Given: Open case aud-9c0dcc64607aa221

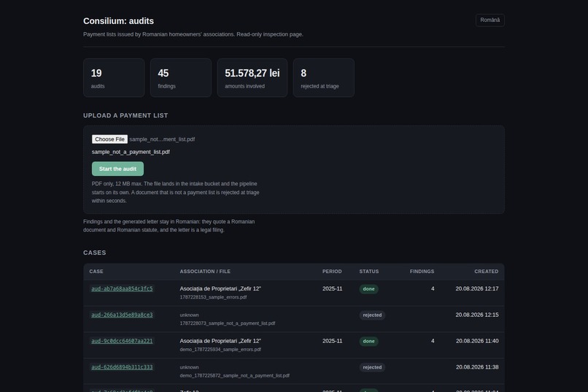Looking at the screenshot, I should coord(122,341).
